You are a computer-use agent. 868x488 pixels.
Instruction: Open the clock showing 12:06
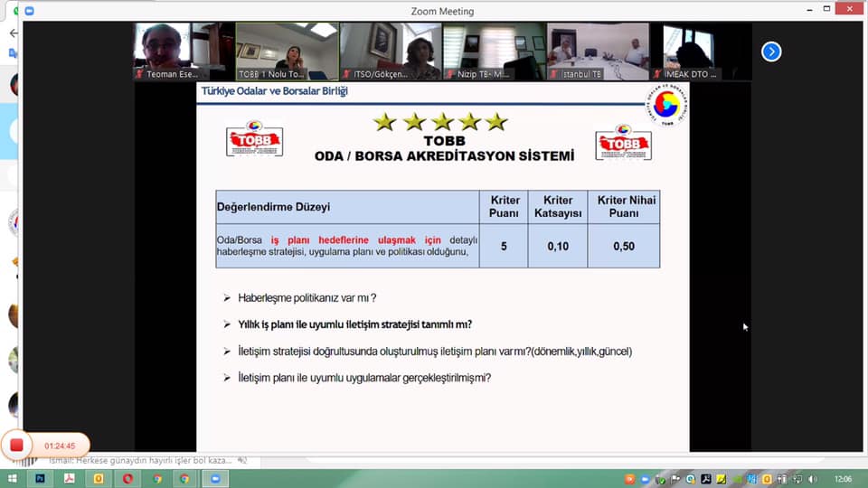[x=843, y=478]
